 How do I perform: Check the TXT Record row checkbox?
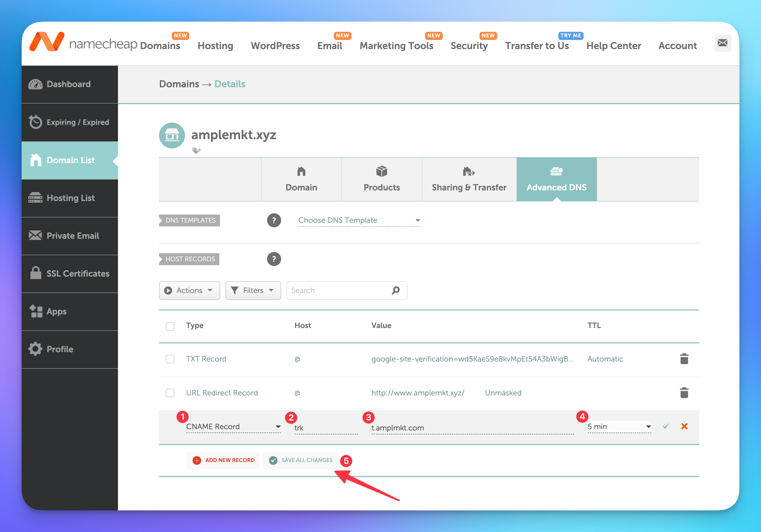pyautogui.click(x=170, y=359)
